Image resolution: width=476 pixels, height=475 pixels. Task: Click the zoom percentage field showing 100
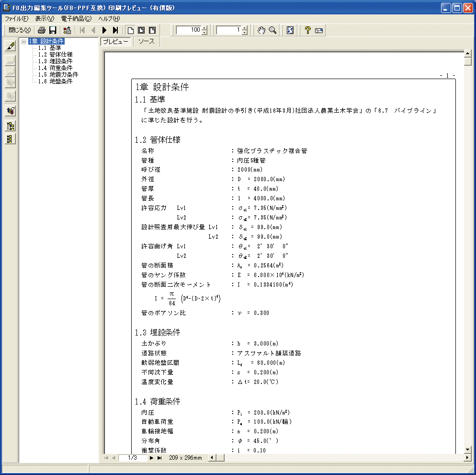[x=189, y=30]
